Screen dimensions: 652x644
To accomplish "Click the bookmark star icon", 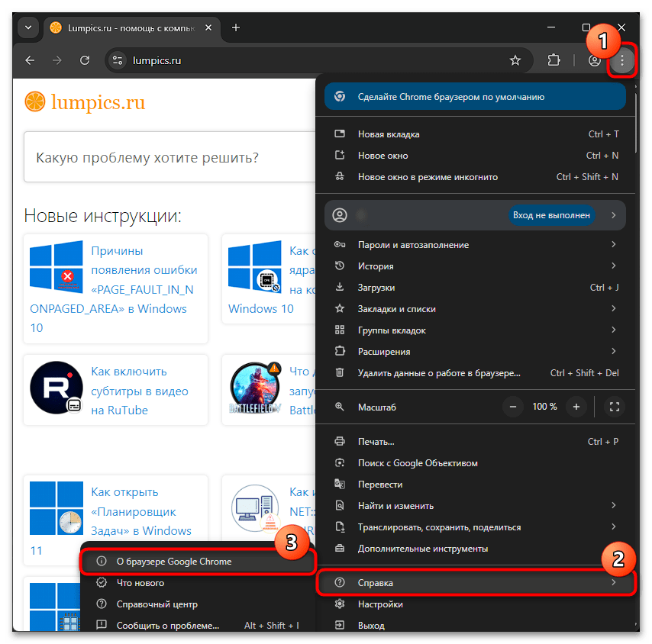I will point(515,60).
